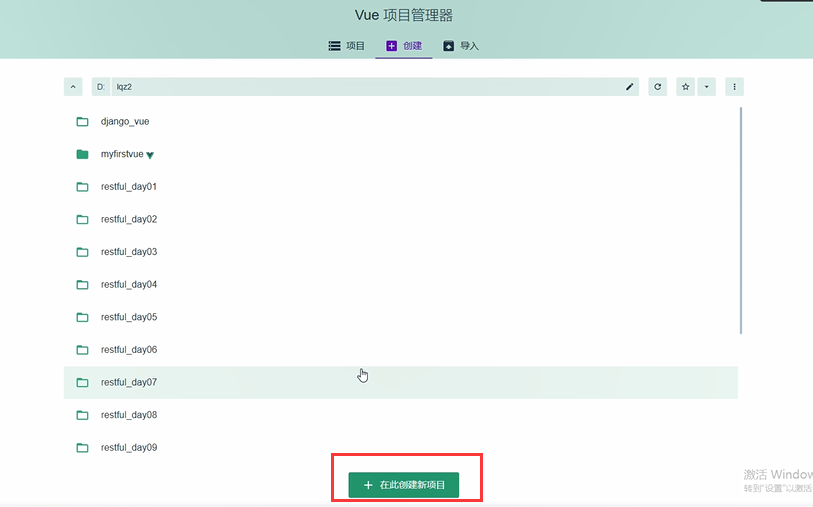Image resolution: width=813 pixels, height=507 pixels.
Task: Click the folder list scrollbar
Action: 741,220
